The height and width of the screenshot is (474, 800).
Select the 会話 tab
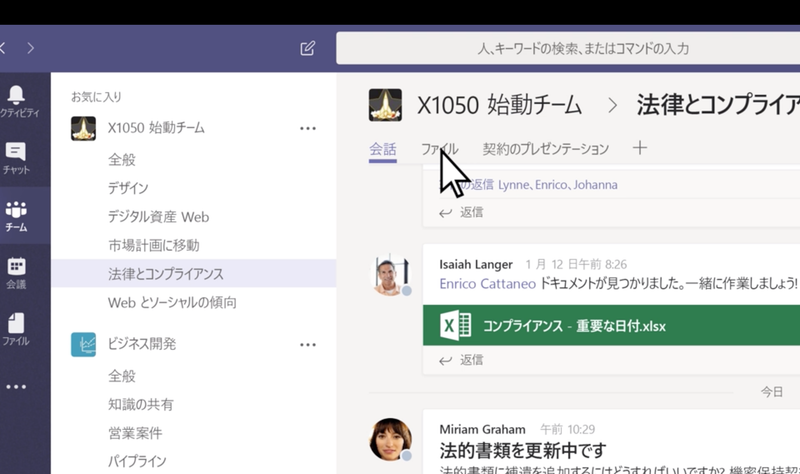[383, 149]
